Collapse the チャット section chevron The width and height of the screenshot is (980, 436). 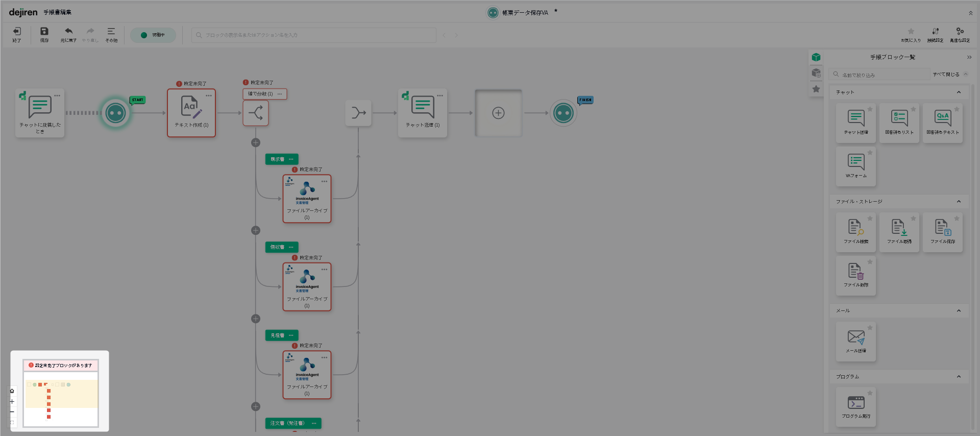pyautogui.click(x=959, y=92)
